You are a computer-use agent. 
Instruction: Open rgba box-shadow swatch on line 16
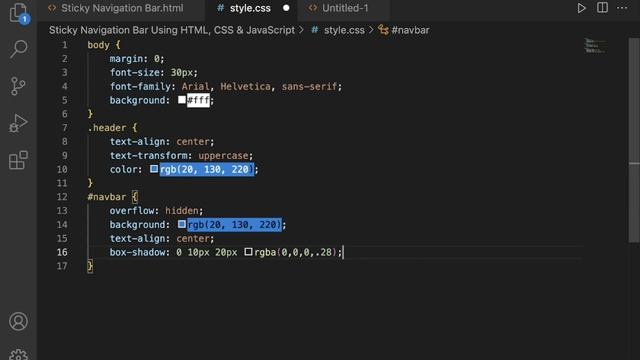click(x=248, y=252)
